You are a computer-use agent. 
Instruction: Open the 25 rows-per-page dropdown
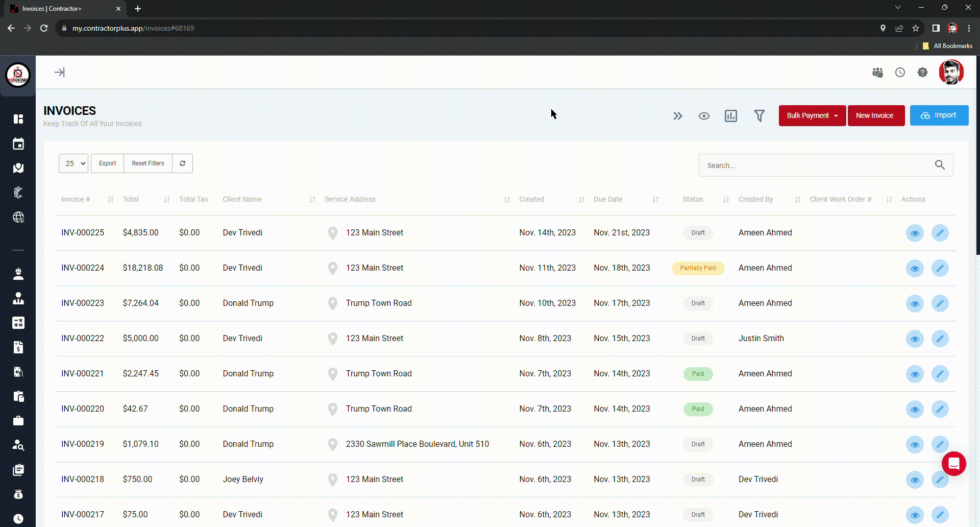click(x=73, y=163)
